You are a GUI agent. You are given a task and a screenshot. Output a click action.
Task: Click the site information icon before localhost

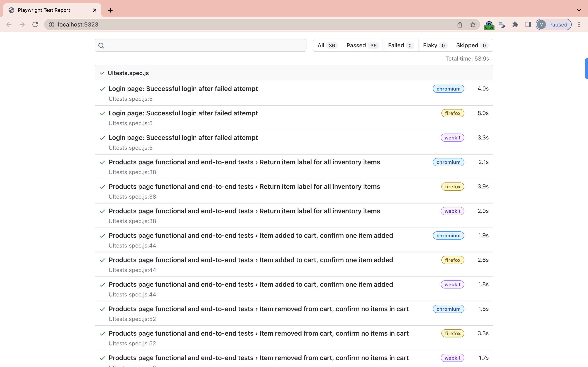[x=51, y=24]
